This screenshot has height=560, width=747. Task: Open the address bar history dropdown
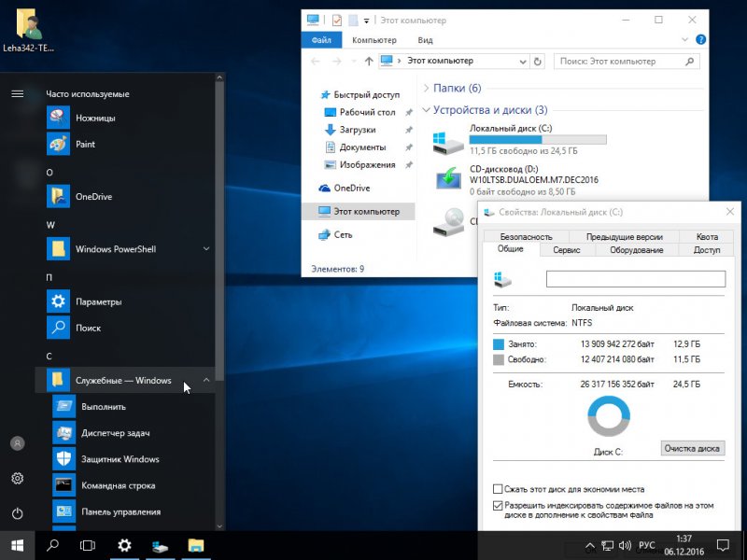pyautogui.click(x=523, y=62)
